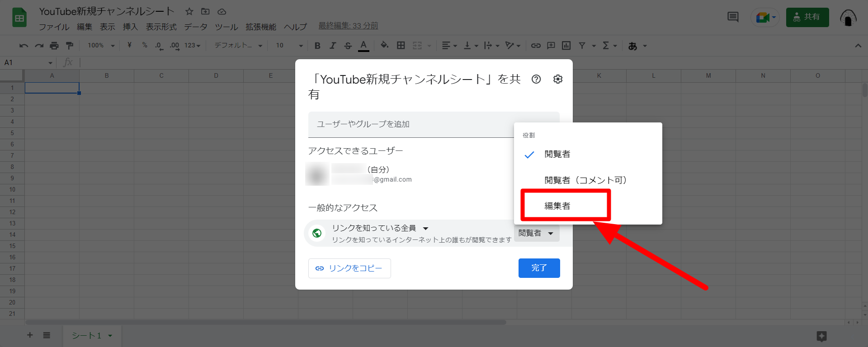The image size is (868, 347).
Task: Select the 編集者 role option
Action: coord(588,206)
